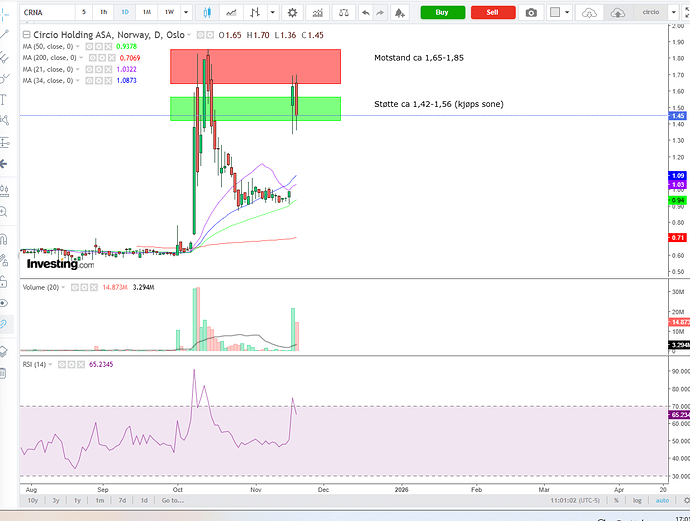This screenshot has height=521, width=690.
Task: Click the red resistance zone rectangle
Action: point(255,66)
